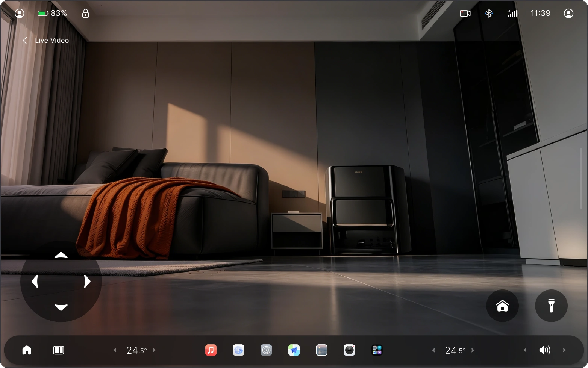Move the camera up with the up arrow

61,255
